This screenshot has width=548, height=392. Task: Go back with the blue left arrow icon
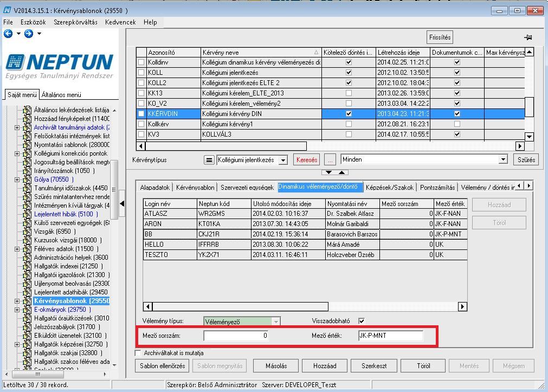(8, 34)
